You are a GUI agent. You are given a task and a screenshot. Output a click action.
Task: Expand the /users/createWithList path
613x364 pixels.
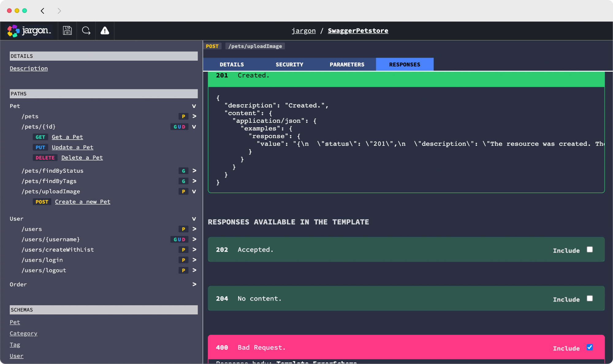pyautogui.click(x=194, y=250)
